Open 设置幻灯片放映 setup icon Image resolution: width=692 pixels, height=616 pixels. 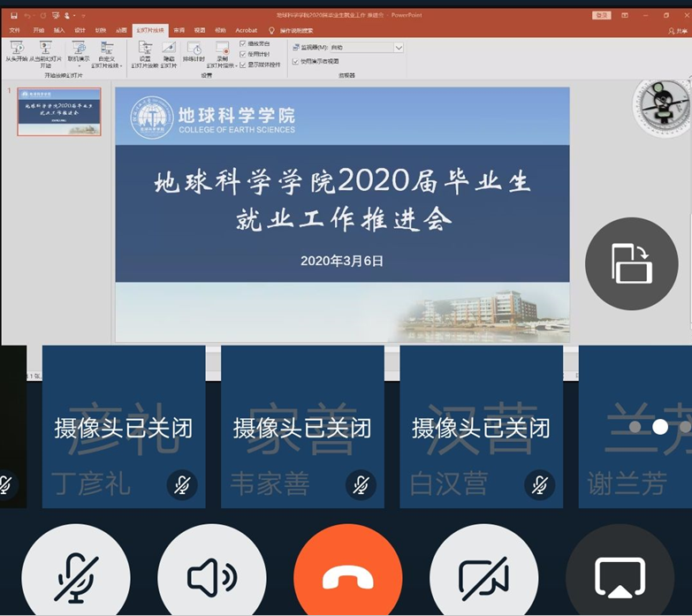click(x=144, y=49)
